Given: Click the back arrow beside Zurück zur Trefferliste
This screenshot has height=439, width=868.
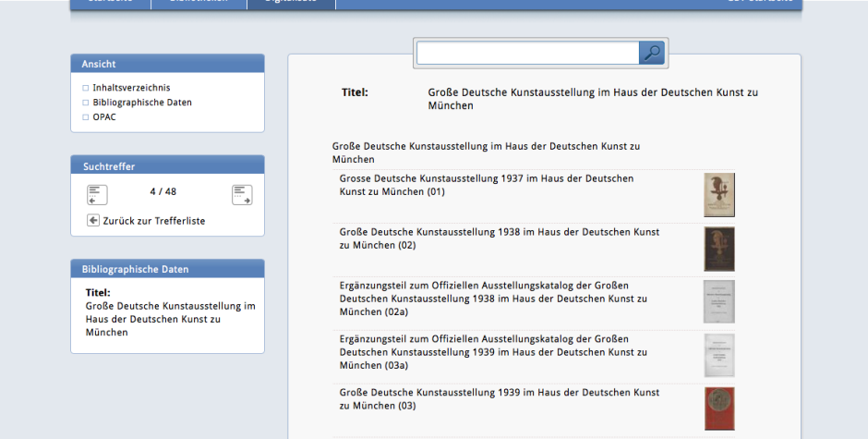Looking at the screenshot, I should click(93, 220).
